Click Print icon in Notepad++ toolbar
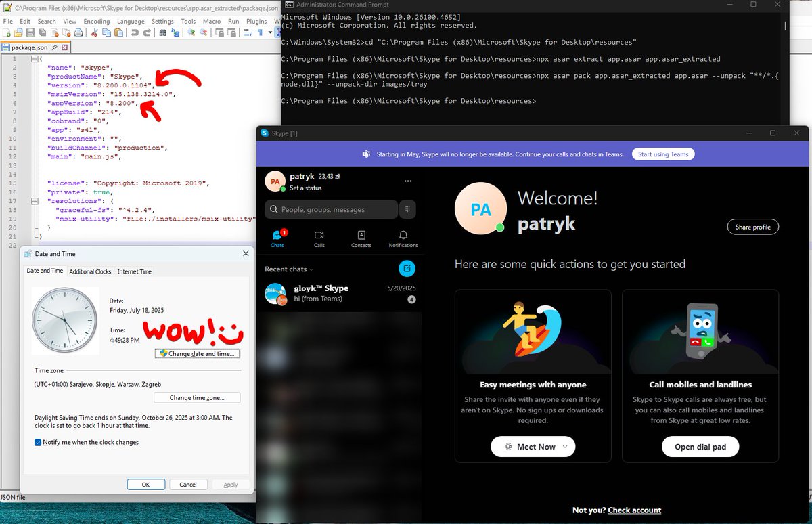Image resolution: width=812 pixels, height=524 pixels. (78, 32)
